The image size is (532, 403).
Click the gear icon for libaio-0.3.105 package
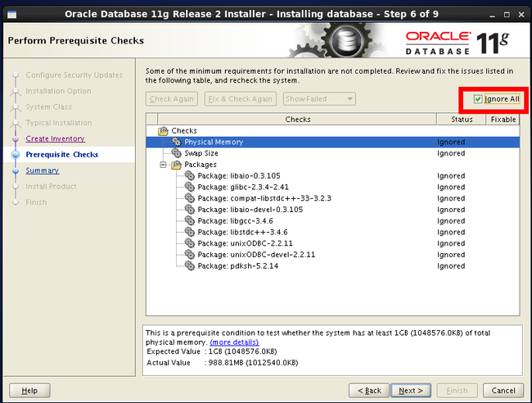pos(190,176)
